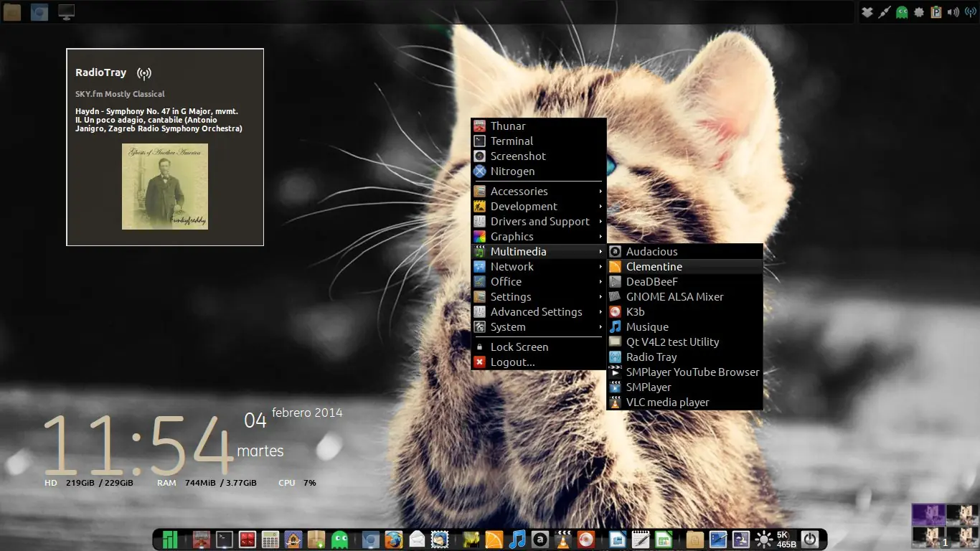Open the calculator icon in dock
Screen dimensions: 980x551
pos(270,540)
